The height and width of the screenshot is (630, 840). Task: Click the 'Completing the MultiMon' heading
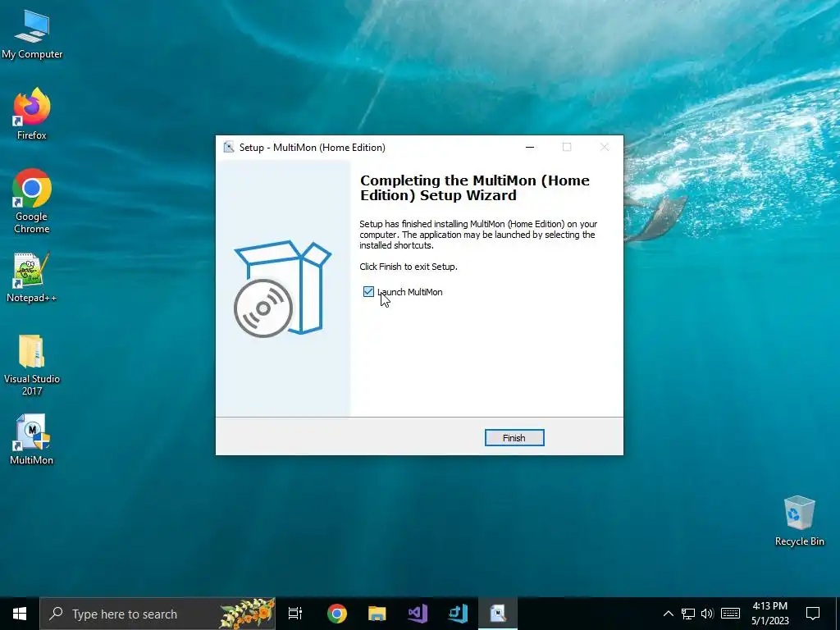click(x=475, y=188)
